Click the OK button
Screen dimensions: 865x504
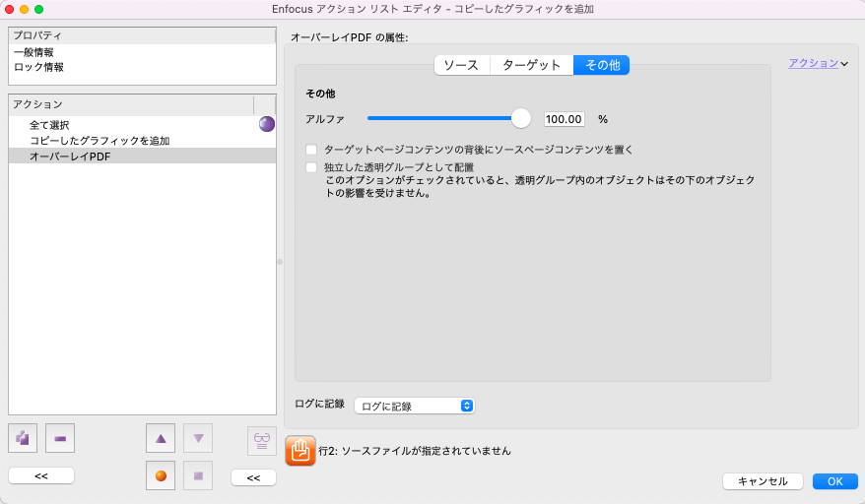point(834,481)
